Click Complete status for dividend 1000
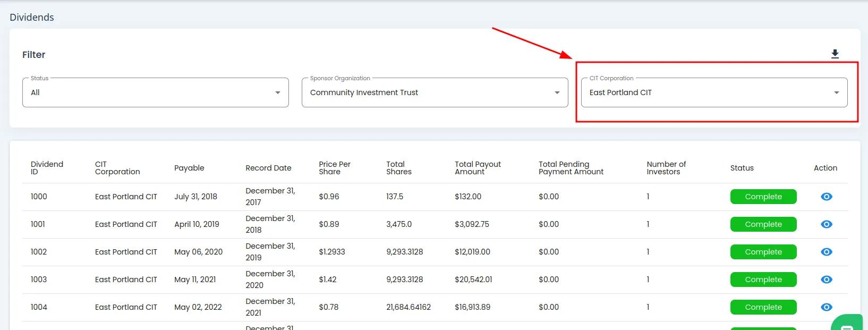868x330 pixels. pyautogui.click(x=763, y=197)
